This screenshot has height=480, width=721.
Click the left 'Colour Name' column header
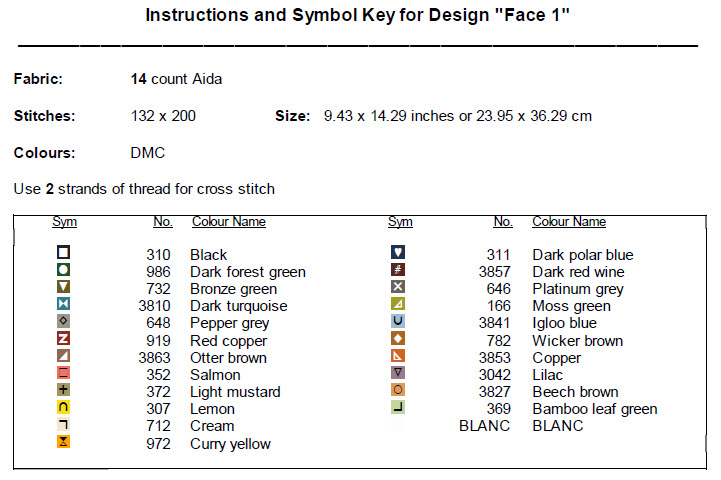pos(229,222)
